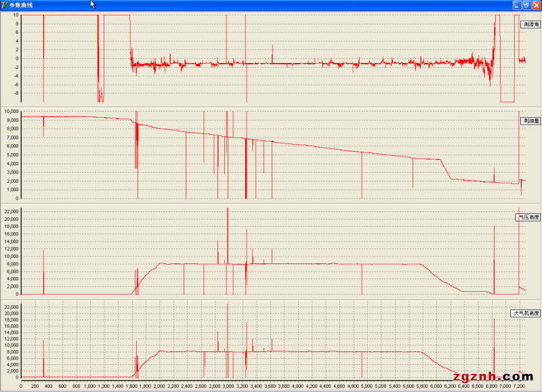Click the -8 label on sideslip chart axis
Screen dimensions: 542x392
(x=15, y=93)
